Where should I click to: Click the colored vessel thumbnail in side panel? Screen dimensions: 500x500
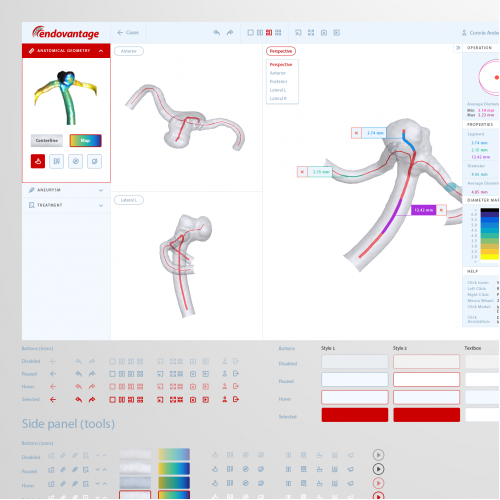point(66,97)
